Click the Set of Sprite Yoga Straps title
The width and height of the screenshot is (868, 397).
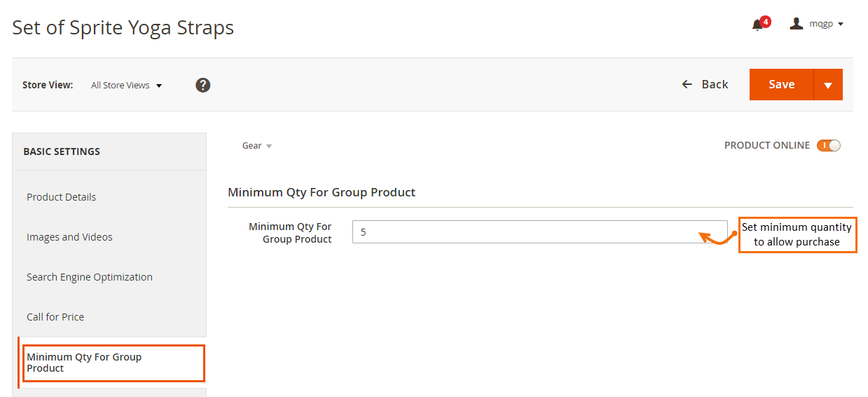pyautogui.click(x=123, y=27)
